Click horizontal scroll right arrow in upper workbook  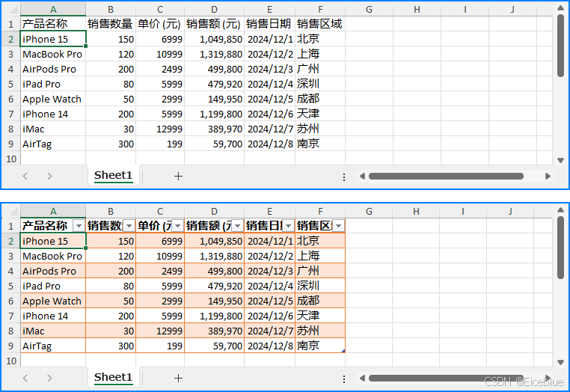[548, 177]
